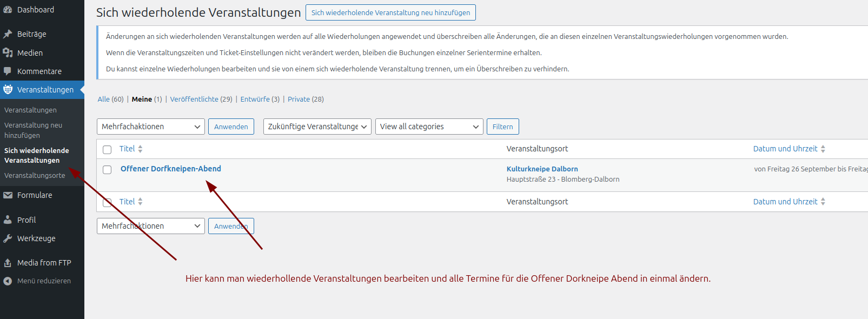Click Sich wiederholende Veranstaltung neu hinzufügen button

point(390,12)
